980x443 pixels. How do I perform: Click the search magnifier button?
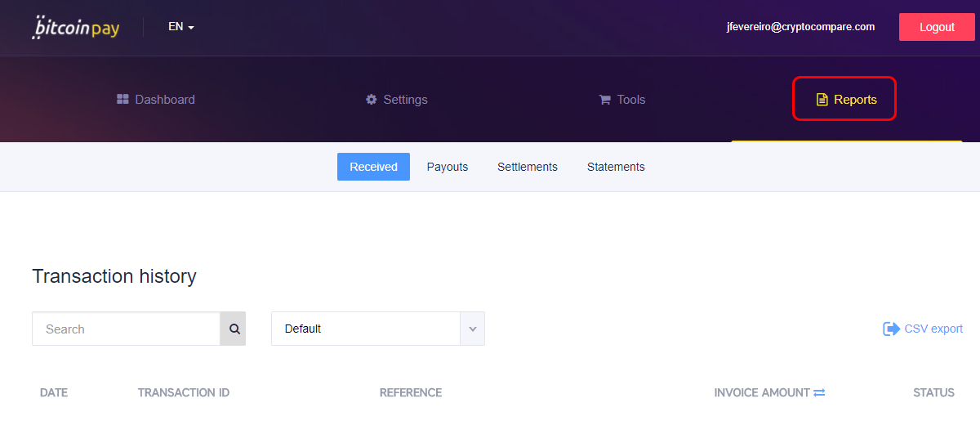pos(234,329)
